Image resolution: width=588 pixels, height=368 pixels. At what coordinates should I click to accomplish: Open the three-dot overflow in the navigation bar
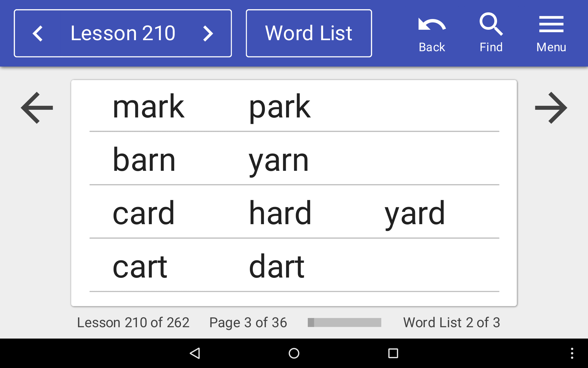pyautogui.click(x=572, y=353)
